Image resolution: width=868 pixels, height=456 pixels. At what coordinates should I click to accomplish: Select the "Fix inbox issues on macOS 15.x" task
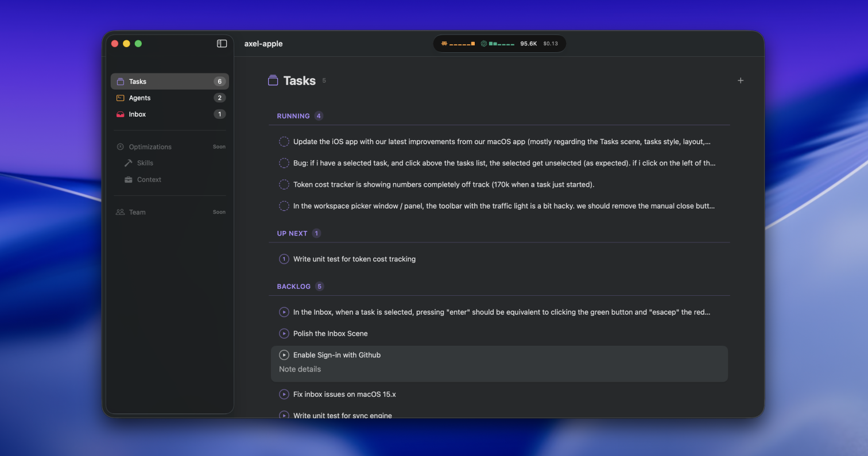(345, 394)
